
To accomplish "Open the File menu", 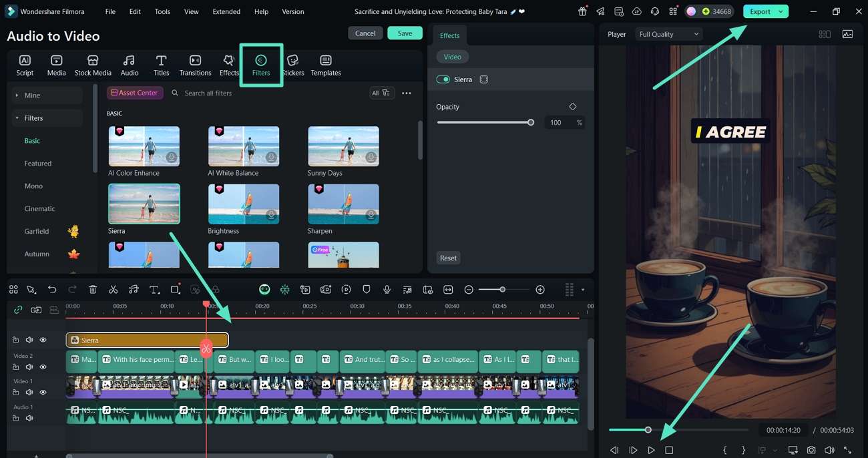I will pyautogui.click(x=110, y=11).
